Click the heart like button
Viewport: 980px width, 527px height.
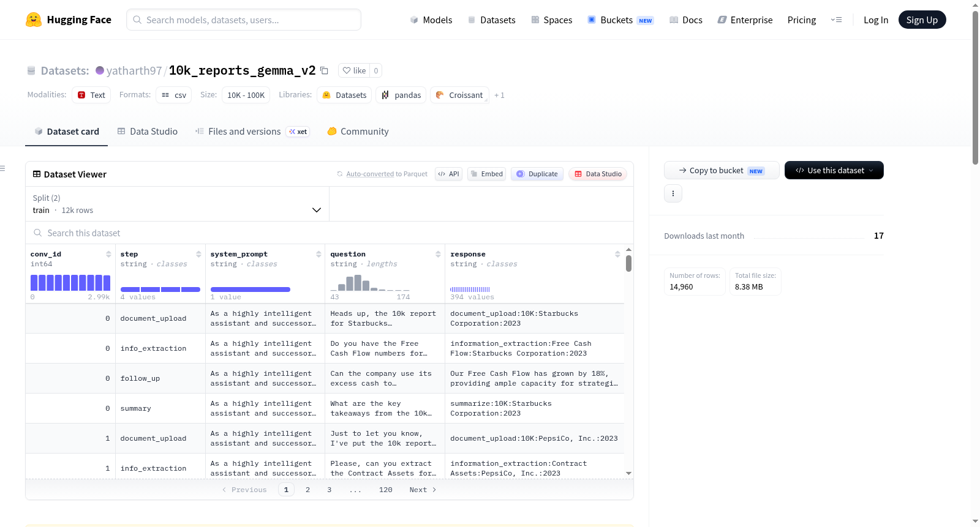click(354, 70)
